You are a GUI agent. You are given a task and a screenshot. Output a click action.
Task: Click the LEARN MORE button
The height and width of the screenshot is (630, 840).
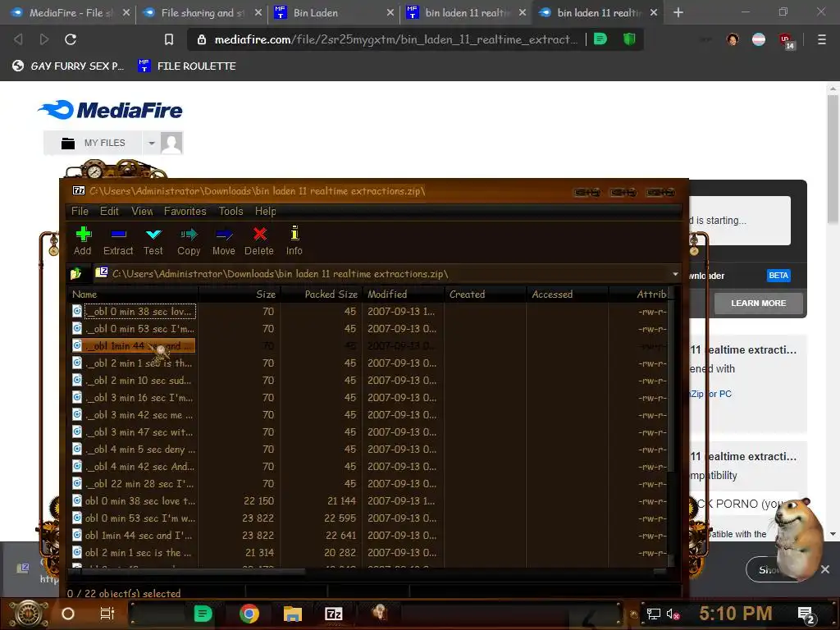point(758,304)
